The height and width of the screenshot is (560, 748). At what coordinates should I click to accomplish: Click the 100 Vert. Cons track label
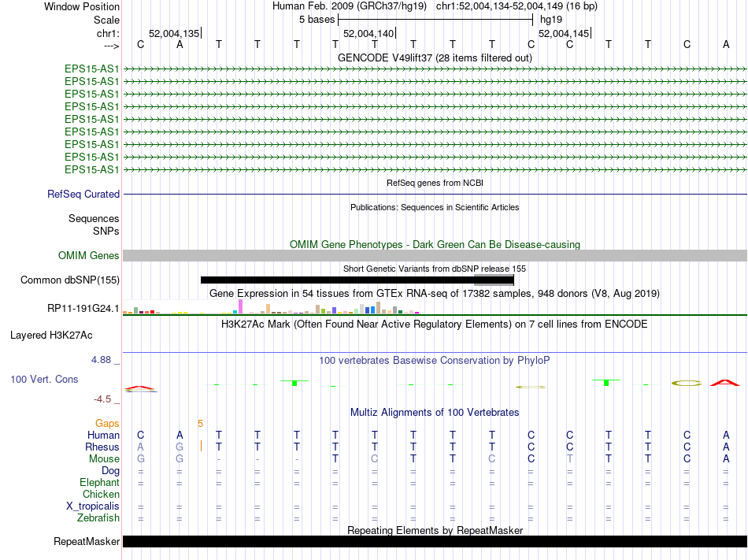(44, 379)
